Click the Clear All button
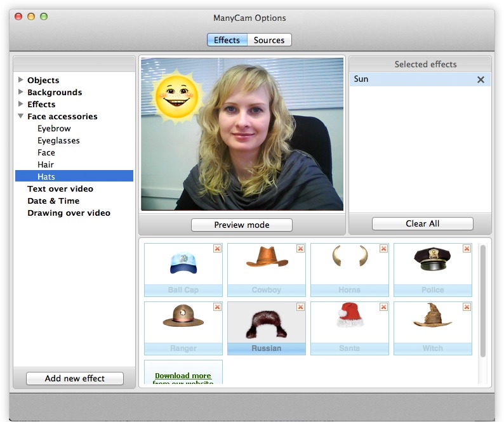 tap(422, 224)
